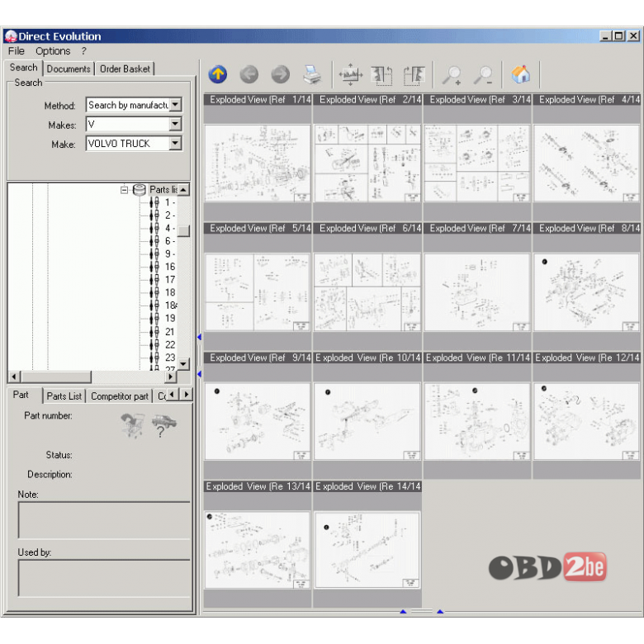Viewport: 644px width, 644px height.
Task: Click the home house icon
Action: 521,75
